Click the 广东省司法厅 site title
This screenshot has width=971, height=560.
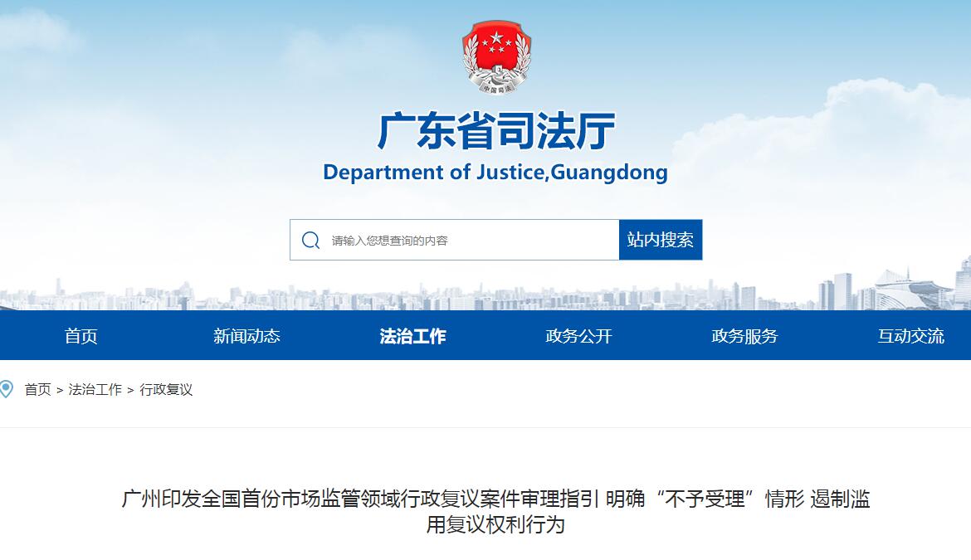(x=496, y=130)
